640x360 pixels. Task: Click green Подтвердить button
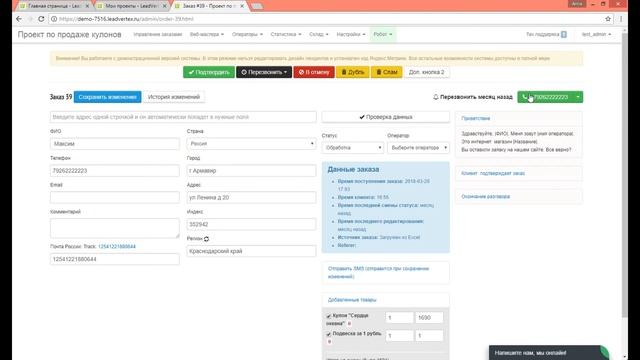(x=209, y=72)
